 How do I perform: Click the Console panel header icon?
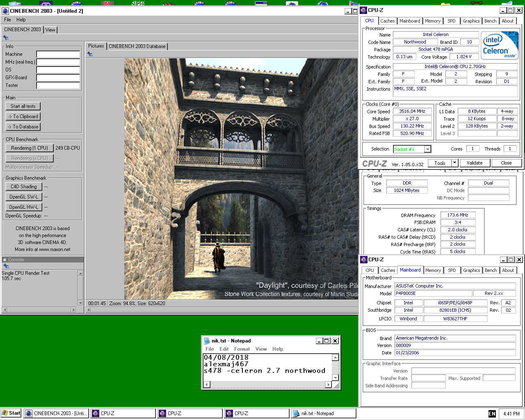5,260
